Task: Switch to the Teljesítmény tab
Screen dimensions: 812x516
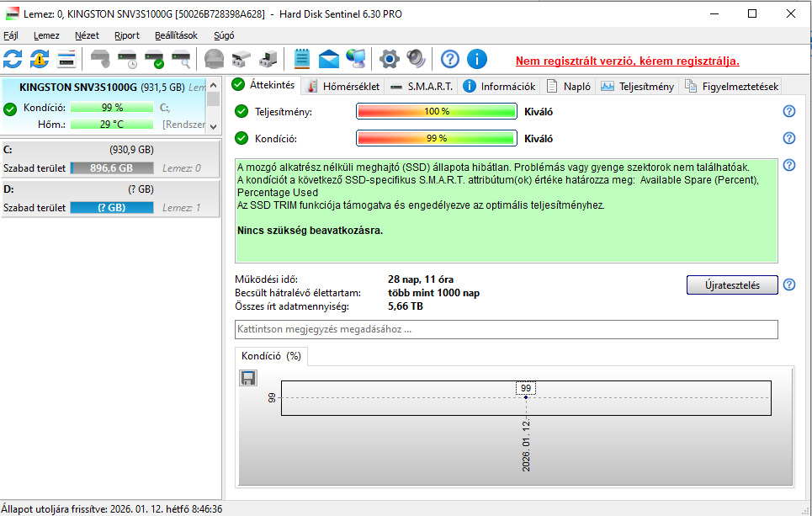Action: click(637, 87)
